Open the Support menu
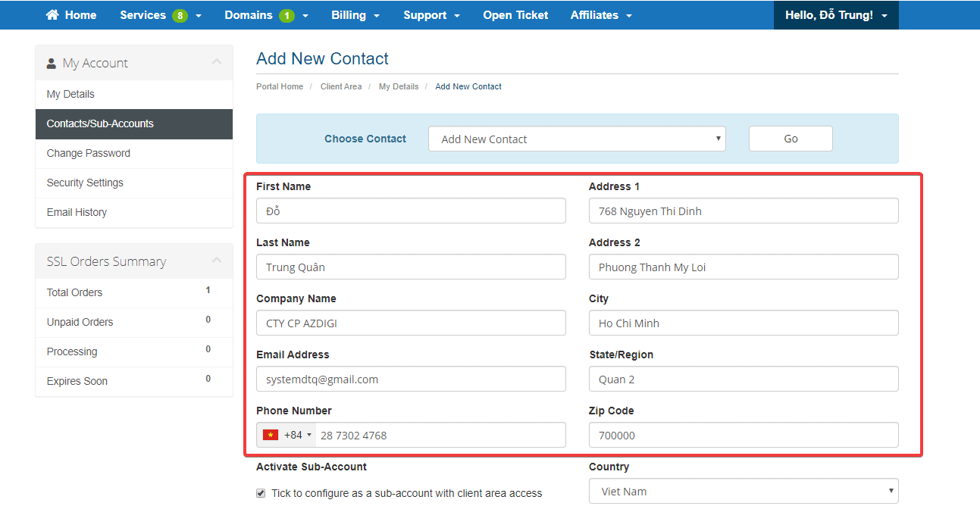This screenshot has width=980, height=506. pyautogui.click(x=431, y=15)
